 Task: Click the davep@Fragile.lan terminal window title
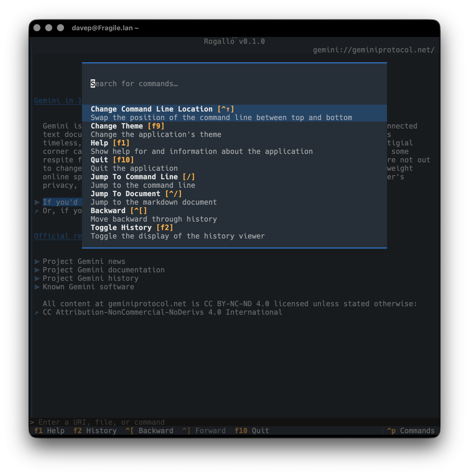(x=105, y=28)
